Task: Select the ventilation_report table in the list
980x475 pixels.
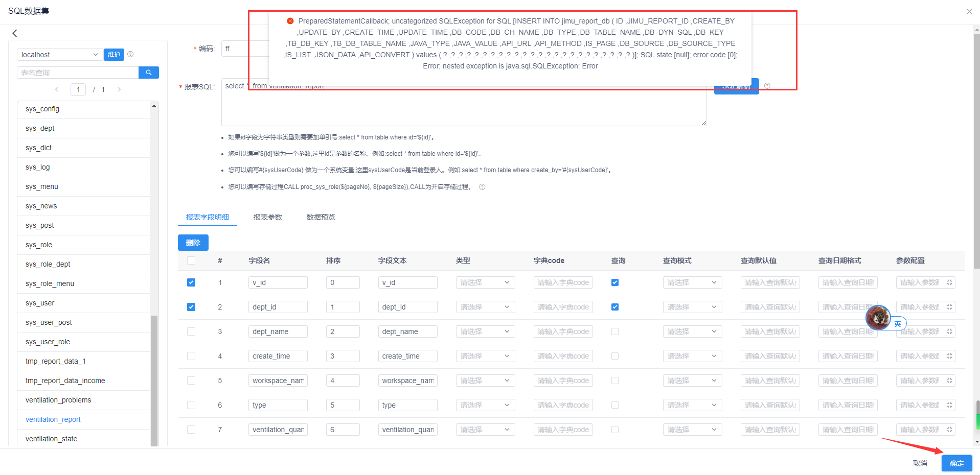Action: pyautogui.click(x=84, y=419)
